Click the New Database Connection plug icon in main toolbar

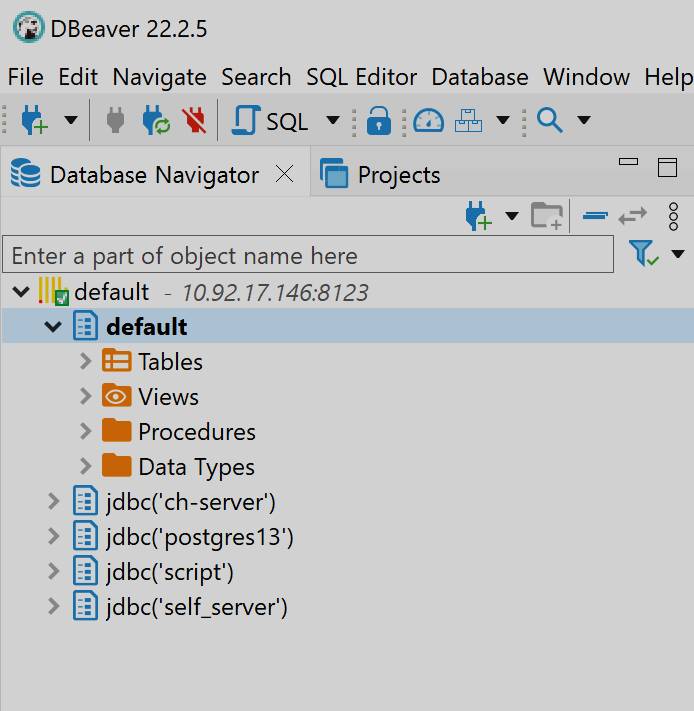coord(34,120)
